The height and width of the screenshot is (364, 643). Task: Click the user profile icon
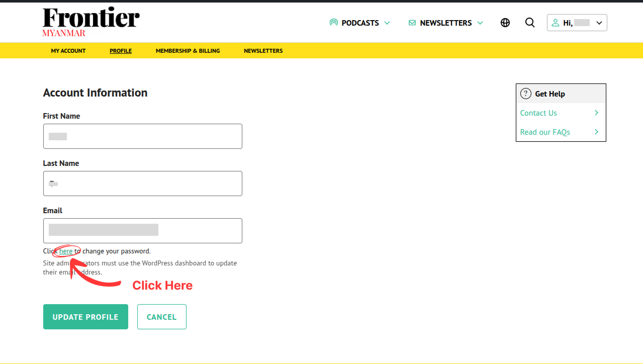pos(556,23)
